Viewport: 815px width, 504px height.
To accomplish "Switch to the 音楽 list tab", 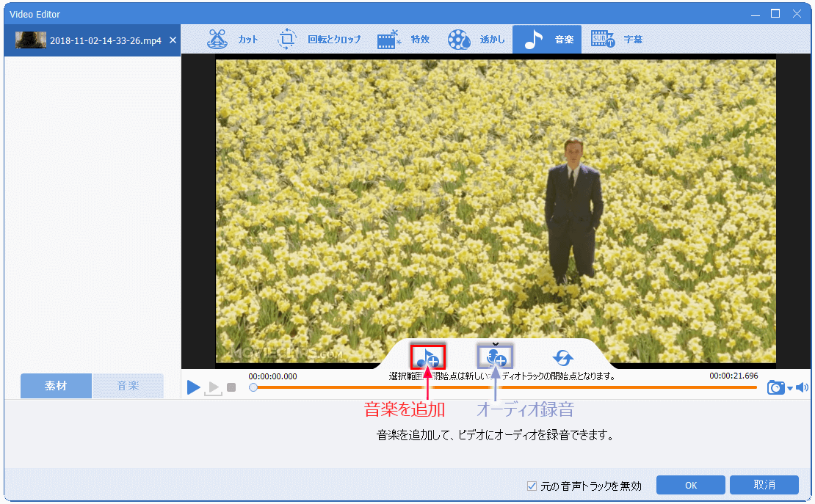I will coord(128,386).
